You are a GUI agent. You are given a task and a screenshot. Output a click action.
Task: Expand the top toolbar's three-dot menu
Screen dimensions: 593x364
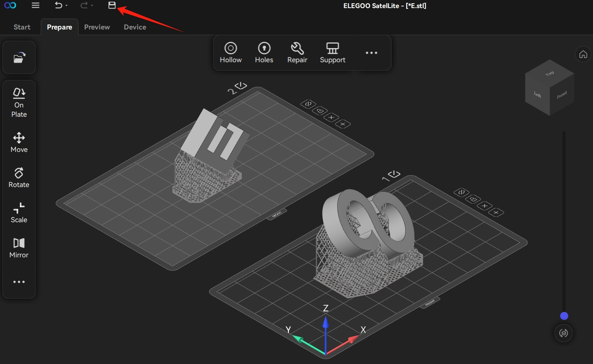click(371, 53)
